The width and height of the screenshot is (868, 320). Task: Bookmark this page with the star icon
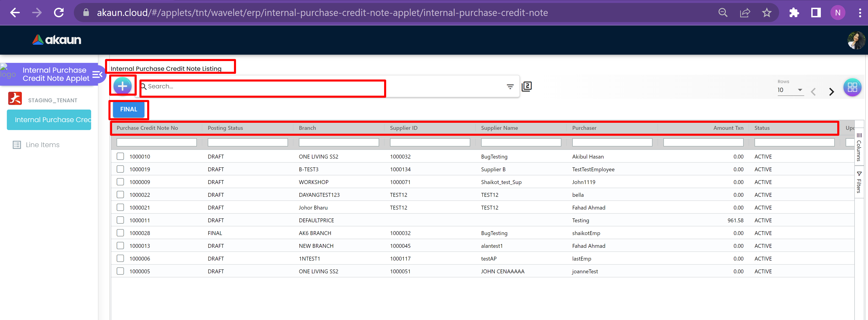[x=767, y=13]
